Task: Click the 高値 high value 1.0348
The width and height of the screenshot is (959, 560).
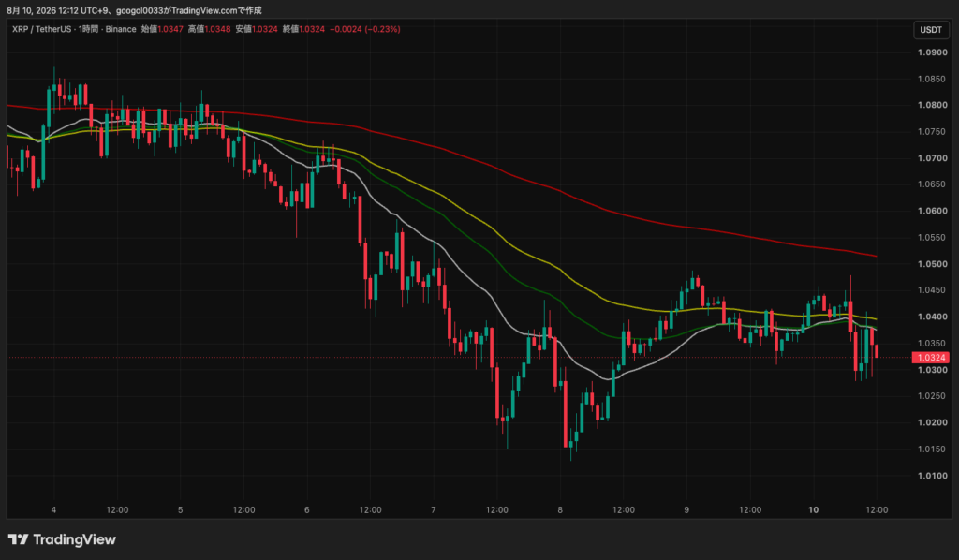Action: [217, 29]
